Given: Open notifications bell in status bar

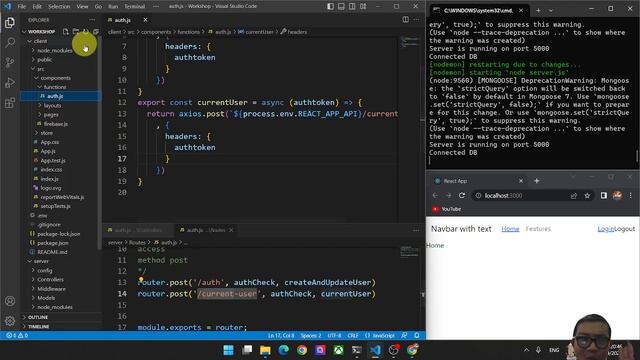Looking at the screenshot, I should point(417,336).
